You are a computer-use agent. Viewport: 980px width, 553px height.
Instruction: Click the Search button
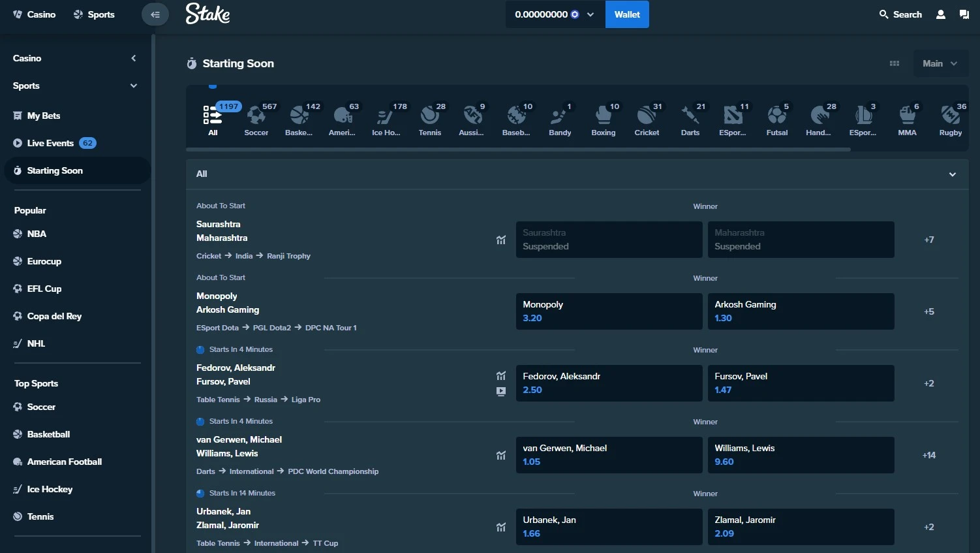(900, 14)
